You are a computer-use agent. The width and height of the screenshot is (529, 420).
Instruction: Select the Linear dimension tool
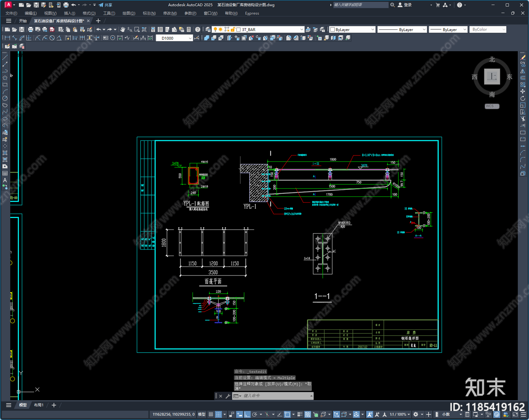tap(7, 38)
